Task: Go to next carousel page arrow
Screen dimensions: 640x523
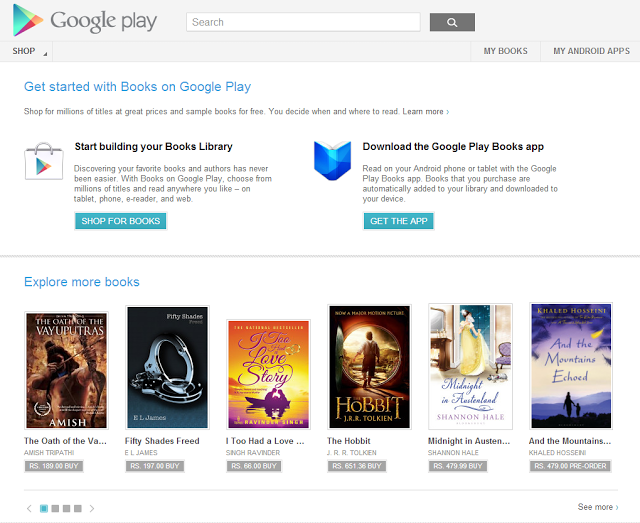Action: [92, 508]
